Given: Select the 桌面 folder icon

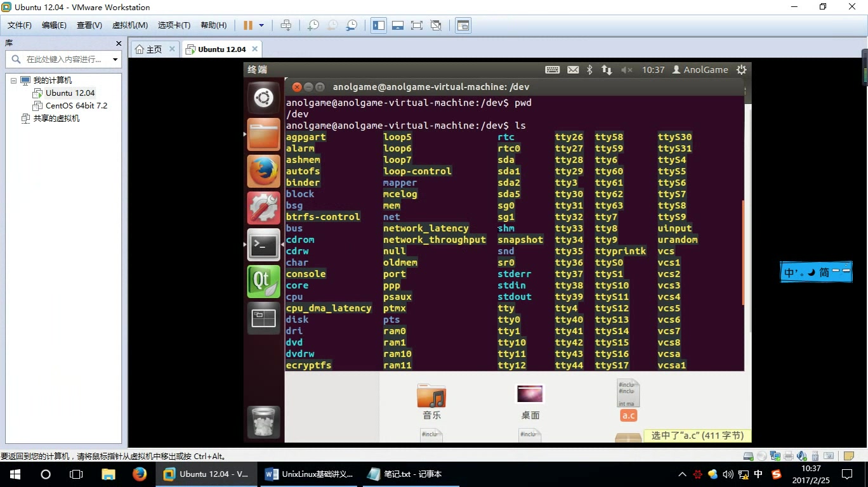Looking at the screenshot, I should point(530,402).
